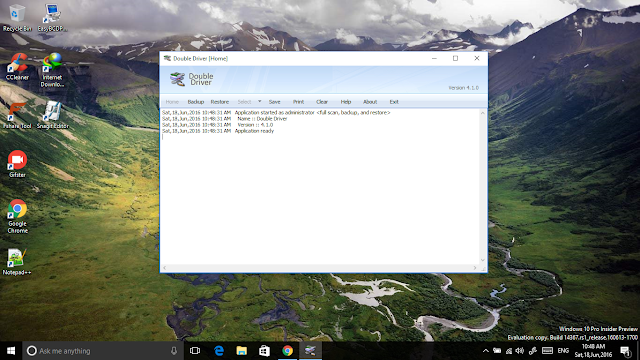The image size is (640, 360).
Task: Open the About dialog
Action: [370, 102]
